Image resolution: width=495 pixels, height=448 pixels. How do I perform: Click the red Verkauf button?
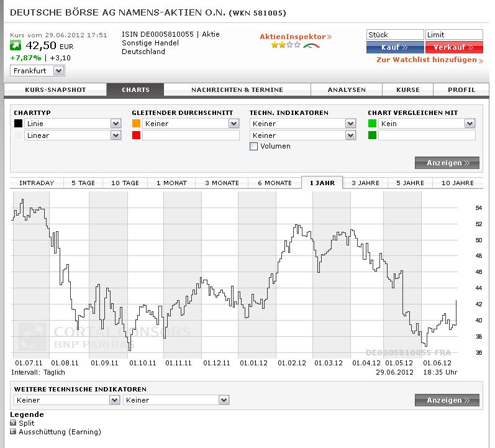(454, 47)
